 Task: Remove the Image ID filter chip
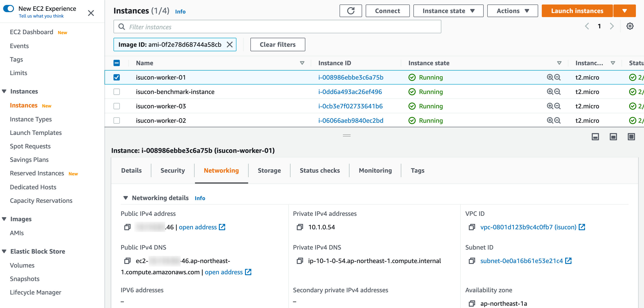(229, 45)
